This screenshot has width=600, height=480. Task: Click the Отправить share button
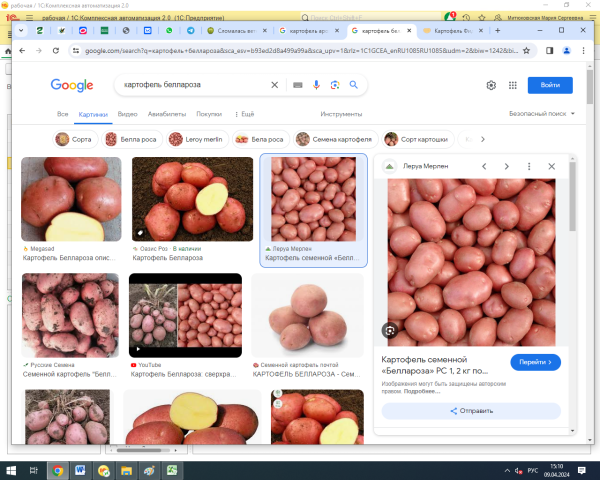tap(467, 411)
